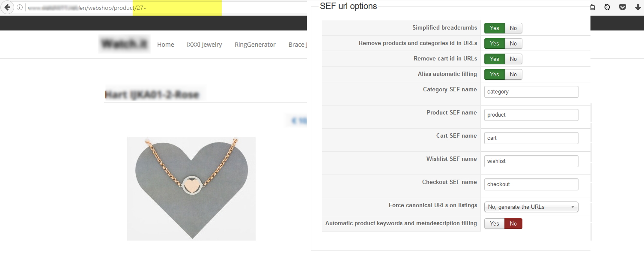Save page with the Pocket icon

coord(623,7)
